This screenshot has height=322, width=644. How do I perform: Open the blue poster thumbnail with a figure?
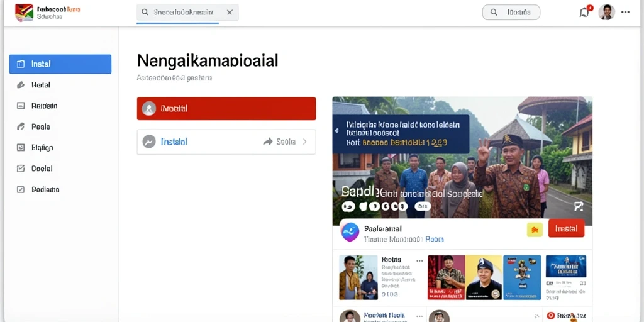click(x=522, y=277)
